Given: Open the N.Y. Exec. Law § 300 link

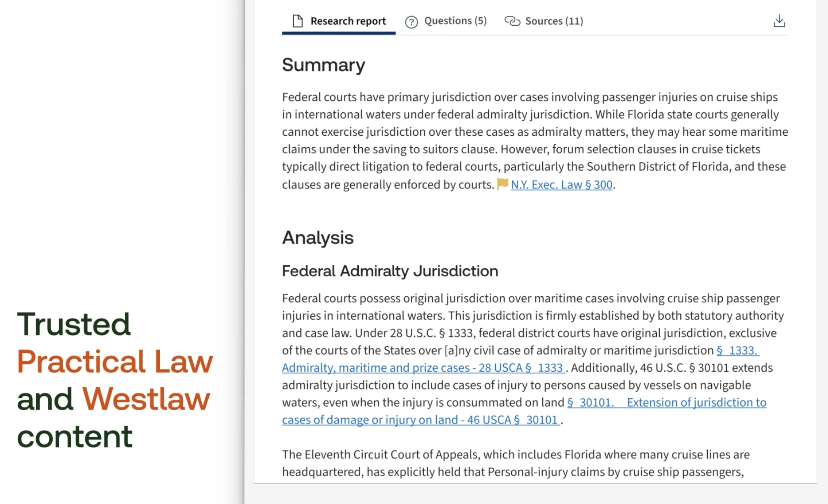Looking at the screenshot, I should pos(561,184).
